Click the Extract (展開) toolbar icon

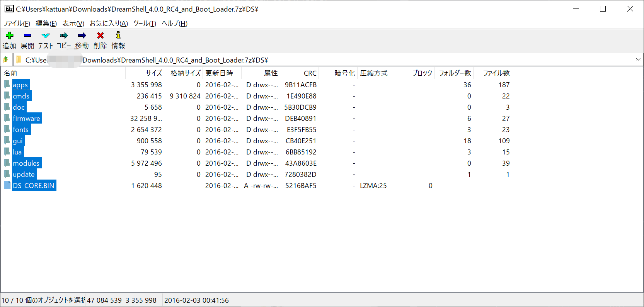[x=27, y=36]
